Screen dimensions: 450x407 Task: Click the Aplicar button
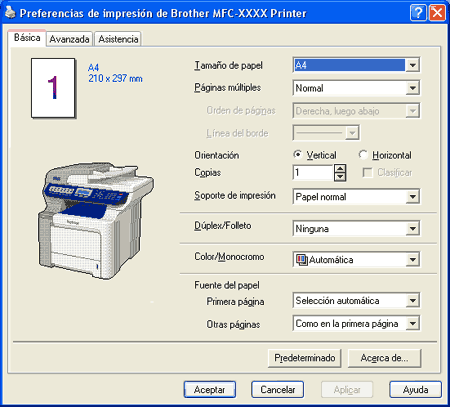coord(347,389)
